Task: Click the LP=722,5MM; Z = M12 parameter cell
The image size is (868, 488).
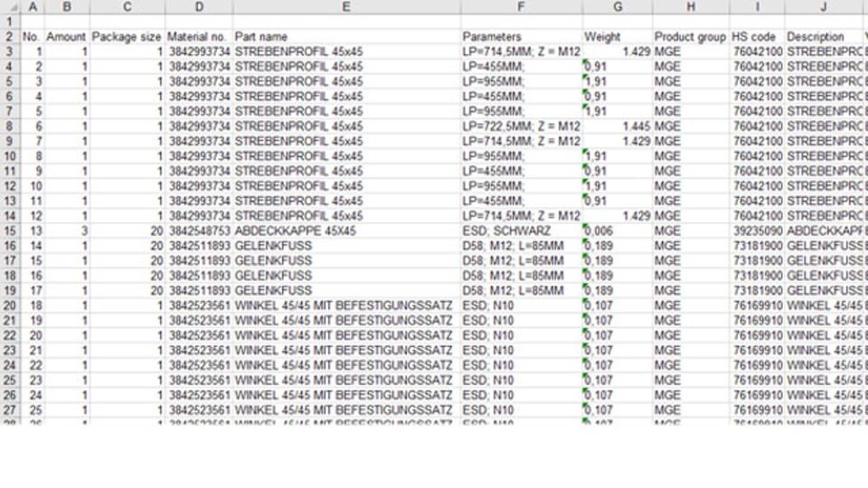Action: click(521, 127)
